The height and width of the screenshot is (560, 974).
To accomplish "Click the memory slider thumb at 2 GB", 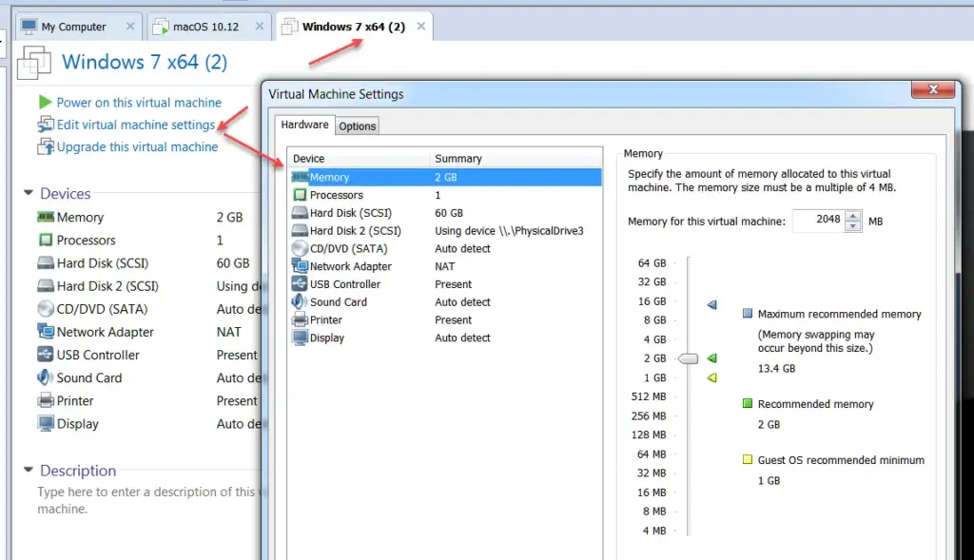I will click(688, 358).
